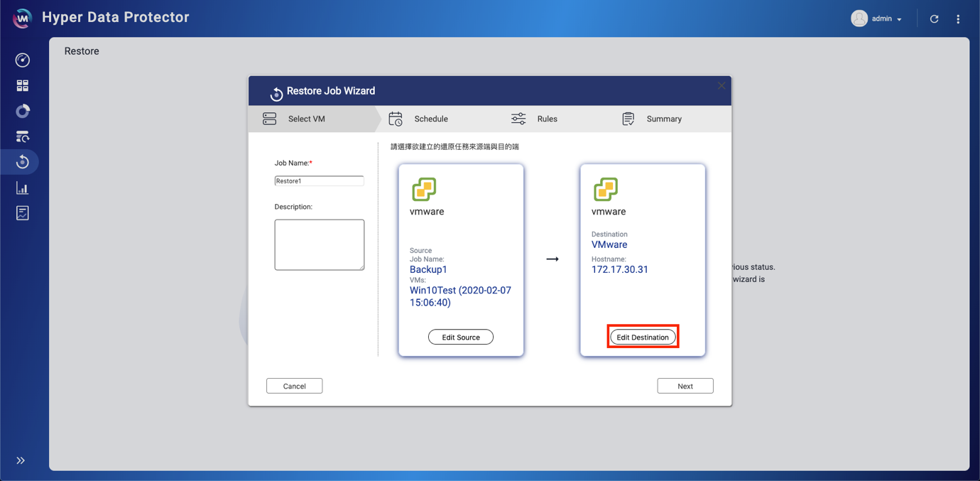Click the destination card vmware logo icon
Image resolution: width=980 pixels, height=481 pixels.
click(x=606, y=190)
